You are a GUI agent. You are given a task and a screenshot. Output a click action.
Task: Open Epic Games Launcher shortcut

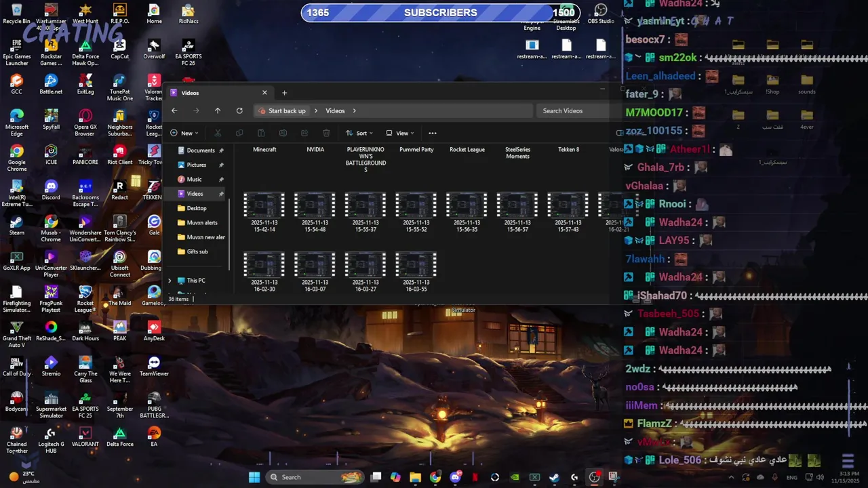click(x=16, y=52)
